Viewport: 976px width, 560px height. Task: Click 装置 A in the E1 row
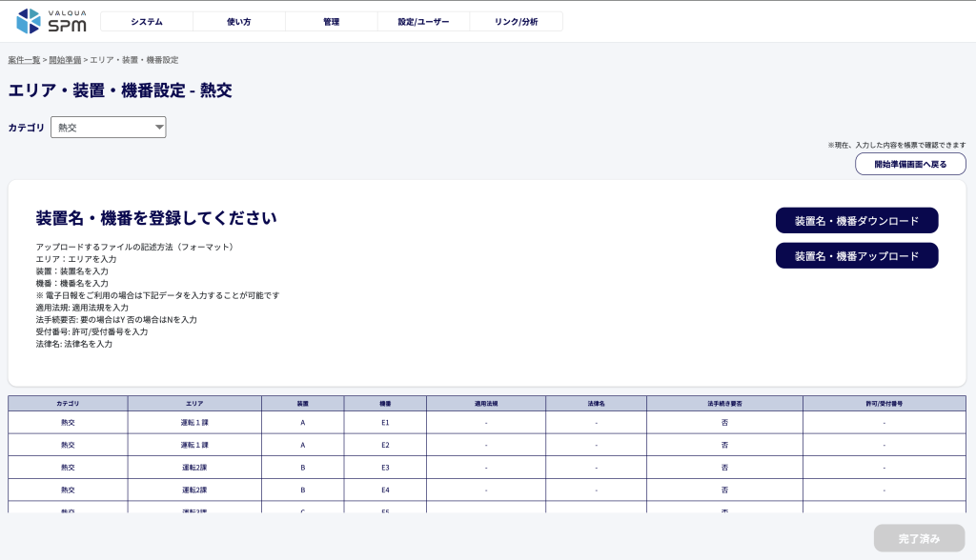point(302,423)
